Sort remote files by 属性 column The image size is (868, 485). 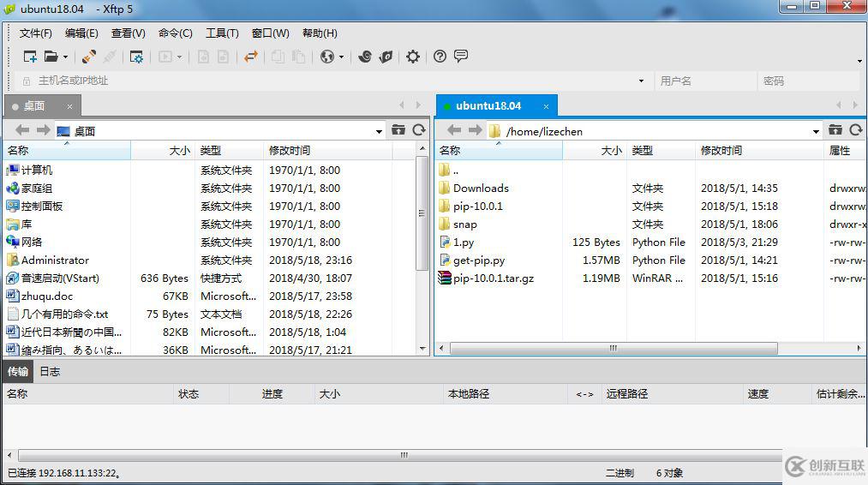(x=844, y=151)
